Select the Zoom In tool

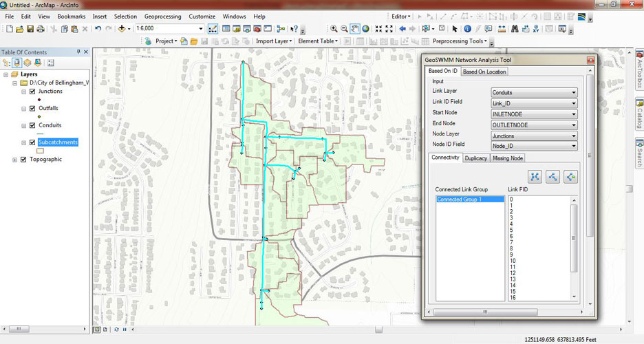tap(334, 29)
